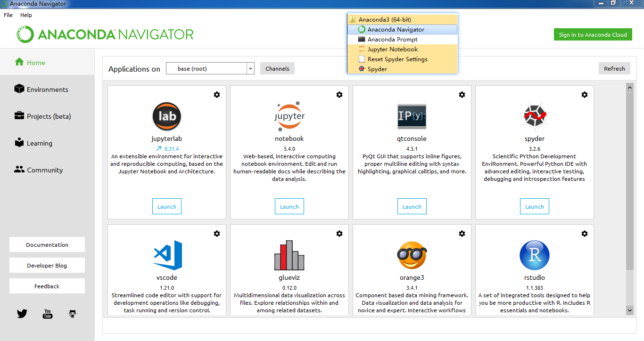This screenshot has height=341, width=644.
Task: Open the Feedback button
Action: [x=47, y=286]
